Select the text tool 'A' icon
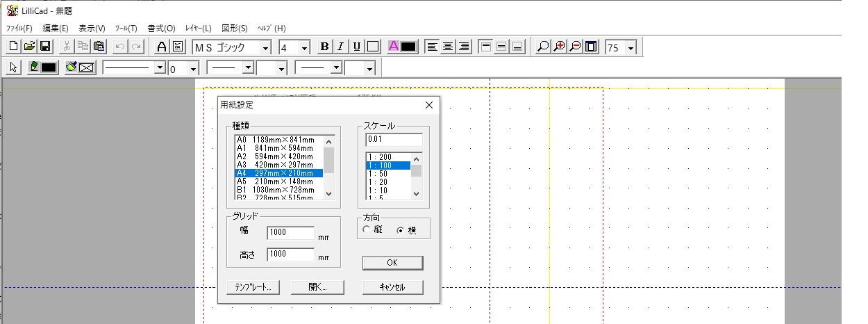This screenshot has height=324, width=868. pyautogui.click(x=161, y=47)
